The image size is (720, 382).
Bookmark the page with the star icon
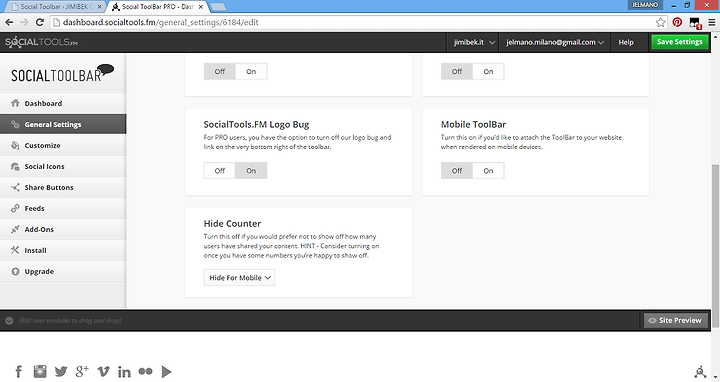660,22
